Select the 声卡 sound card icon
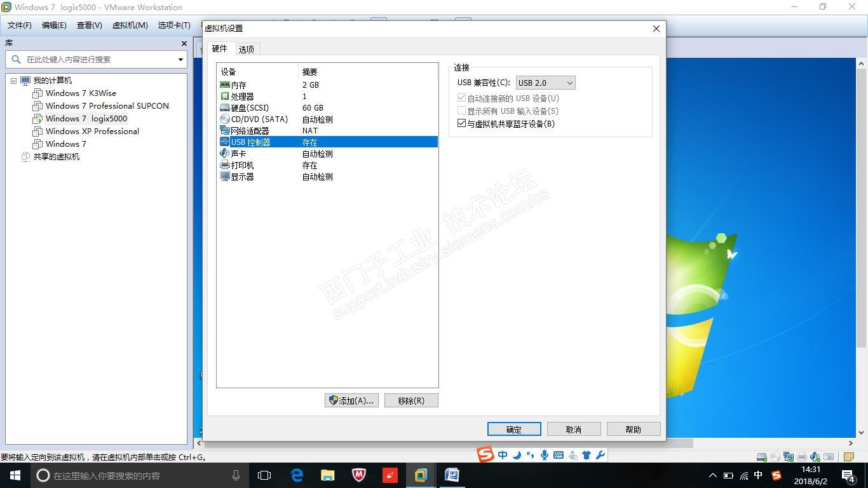Viewport: 868px width, 488px height. point(224,153)
